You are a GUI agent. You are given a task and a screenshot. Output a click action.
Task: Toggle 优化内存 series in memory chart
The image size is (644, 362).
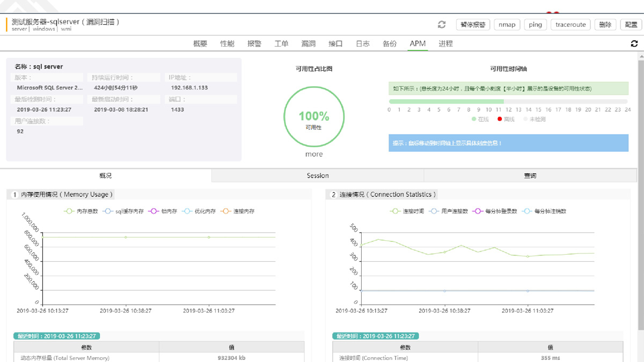click(199, 211)
